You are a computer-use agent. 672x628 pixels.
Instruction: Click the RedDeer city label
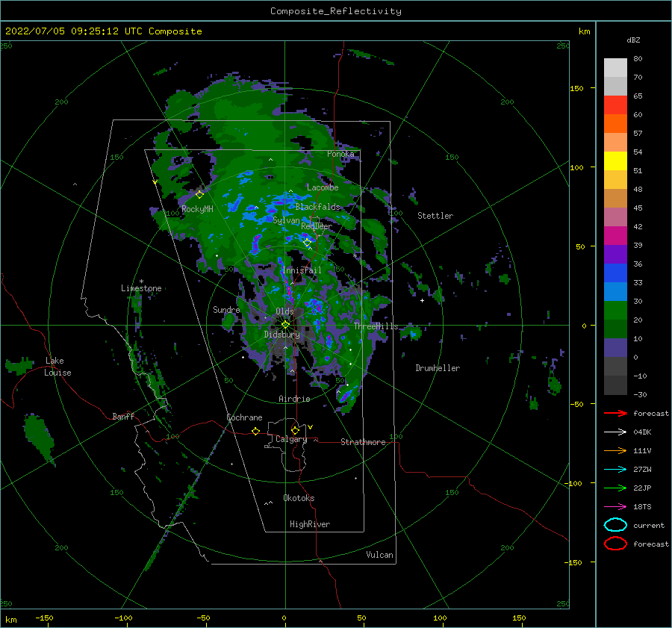(x=317, y=226)
